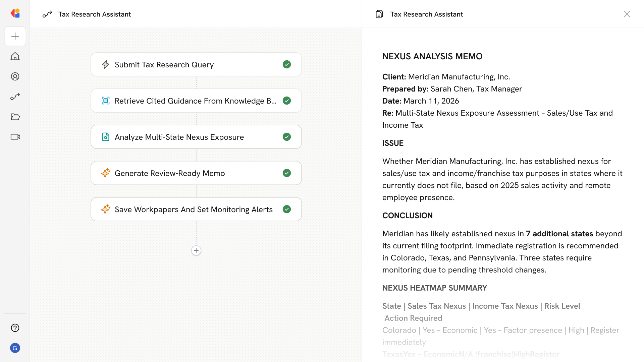Click the app logo at top left
This screenshot has height=362, width=644.
pyautogui.click(x=15, y=13)
